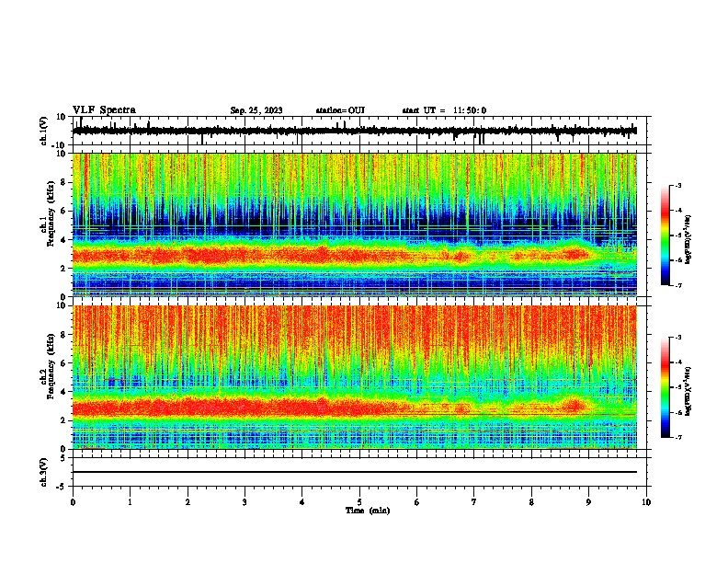Click the ch.2 color bar log(PSD) unit label

(688, 392)
